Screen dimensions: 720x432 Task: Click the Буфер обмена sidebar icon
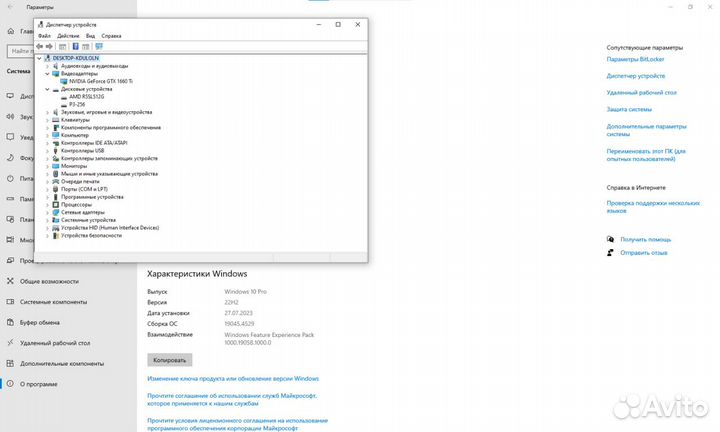[11, 322]
